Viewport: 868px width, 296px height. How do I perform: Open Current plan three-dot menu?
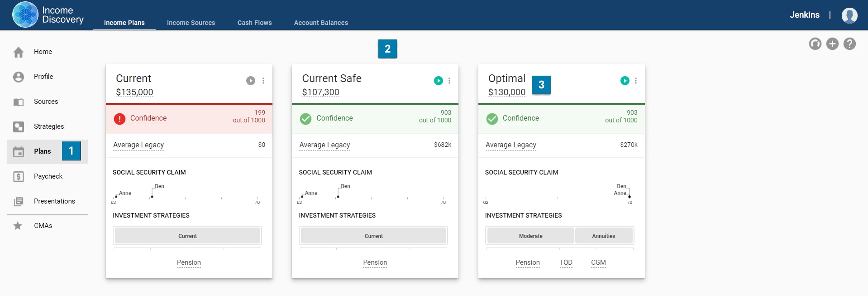point(263,81)
